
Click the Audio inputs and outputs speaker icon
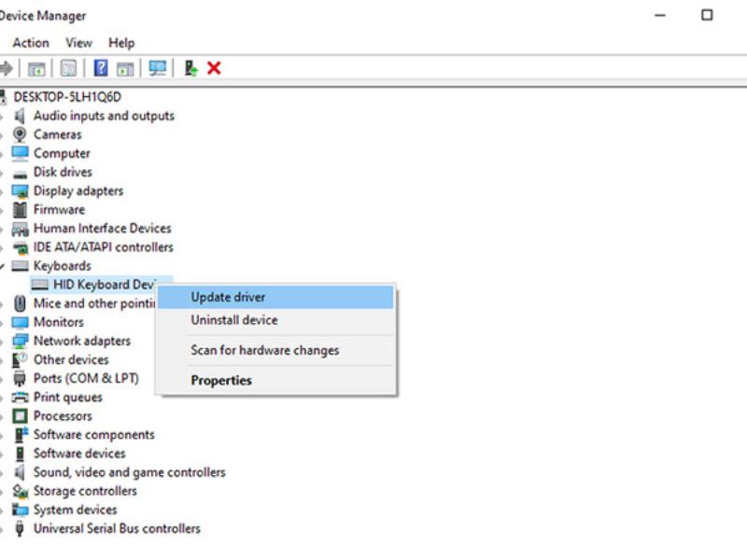[x=20, y=116]
